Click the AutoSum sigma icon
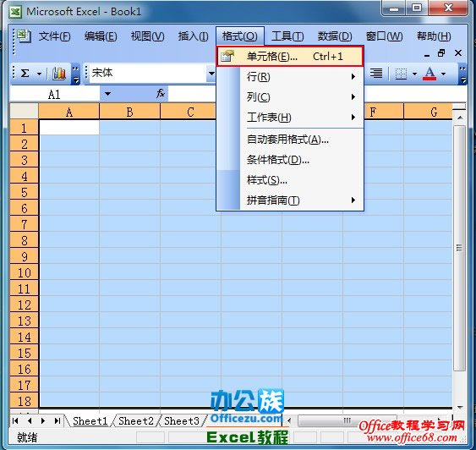 (25, 74)
